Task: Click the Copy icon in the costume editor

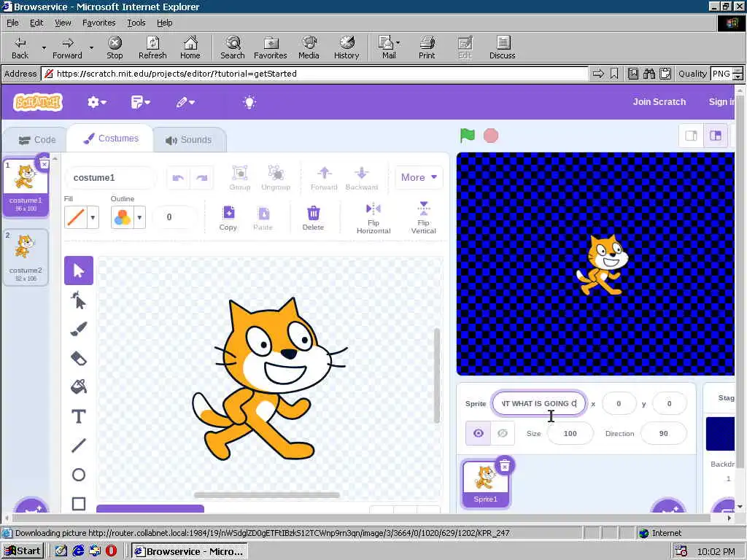Action: [228, 218]
